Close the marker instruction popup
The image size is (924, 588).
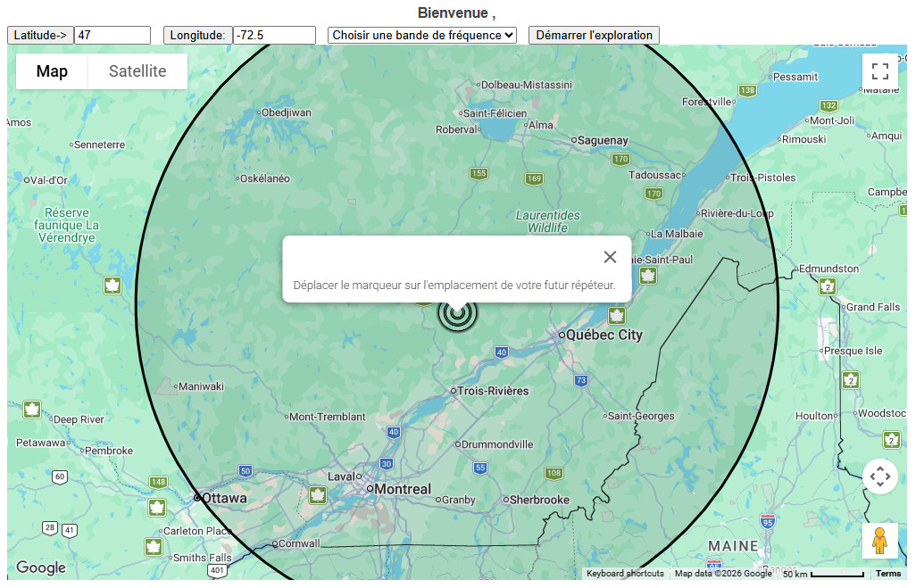(x=610, y=257)
